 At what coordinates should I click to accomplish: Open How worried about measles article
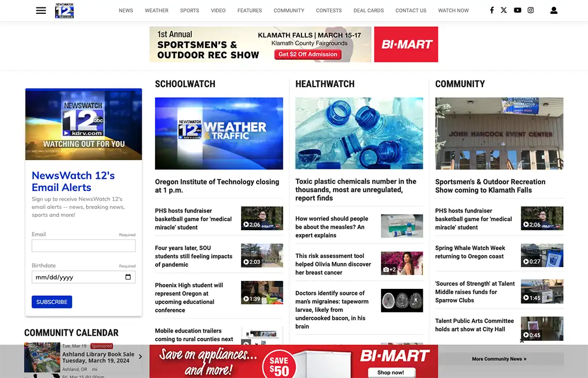pos(331,227)
